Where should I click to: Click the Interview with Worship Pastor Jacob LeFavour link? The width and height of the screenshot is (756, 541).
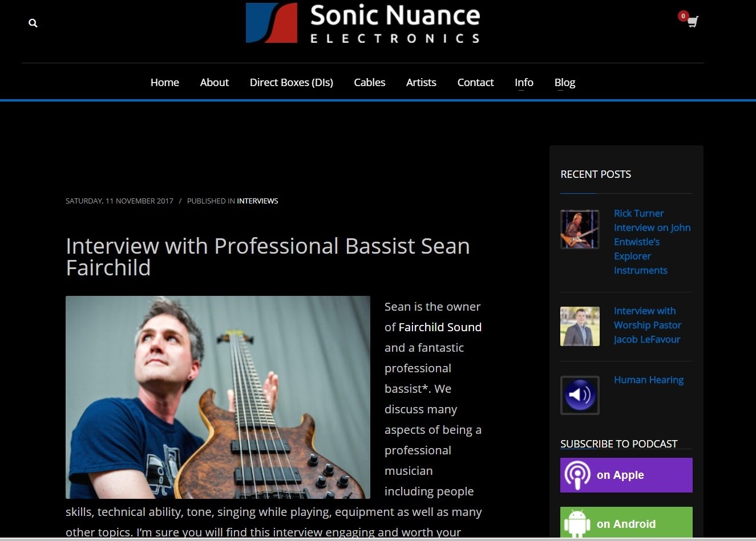point(647,325)
